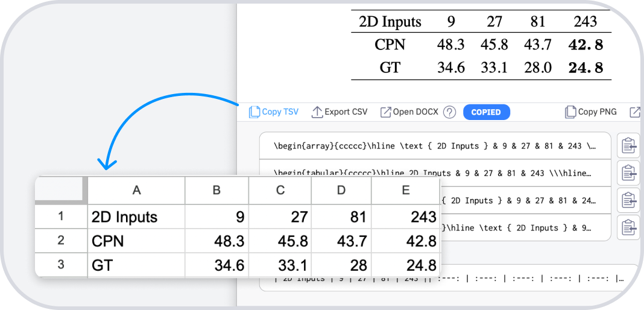Viewport: 644px width, 310px height.
Task: Select spreadsheet cell E3 containing 24.8
Action: pyautogui.click(x=405, y=265)
